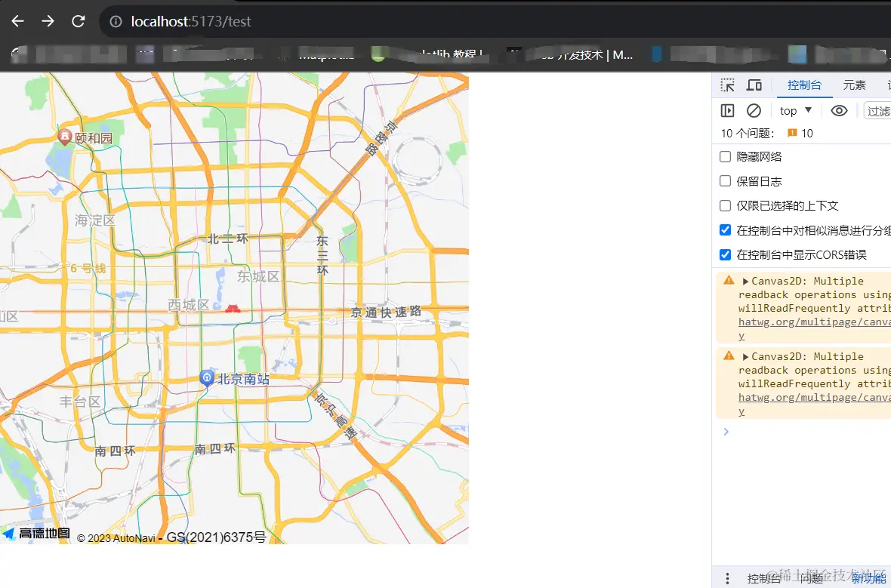
Task: Click the 过滤 filter input field
Action: click(877, 111)
